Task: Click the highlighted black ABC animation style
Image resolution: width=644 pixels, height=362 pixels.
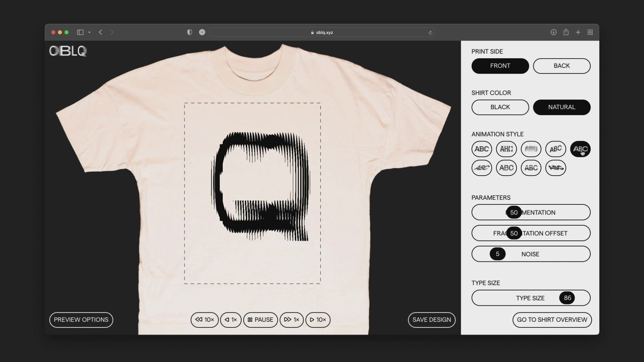Action: click(x=580, y=149)
